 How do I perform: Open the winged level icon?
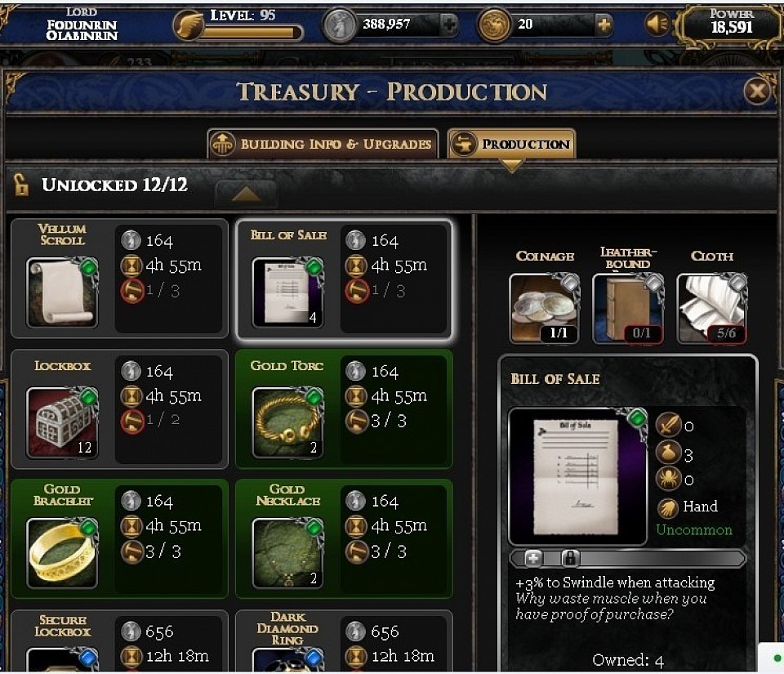[189, 25]
